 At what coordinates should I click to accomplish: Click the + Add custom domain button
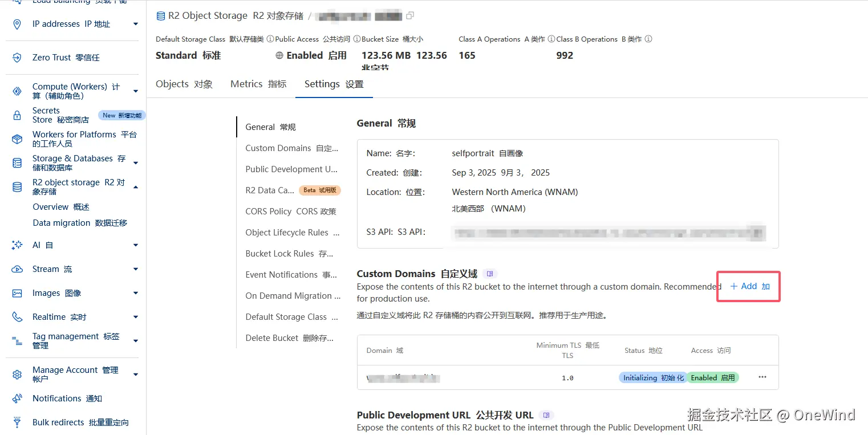click(749, 286)
